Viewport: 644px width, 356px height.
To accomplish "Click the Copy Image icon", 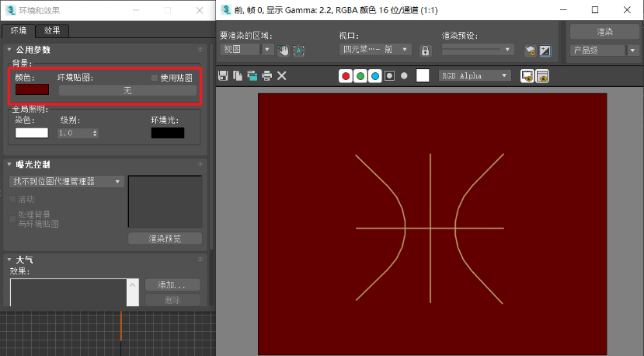I will coord(238,75).
